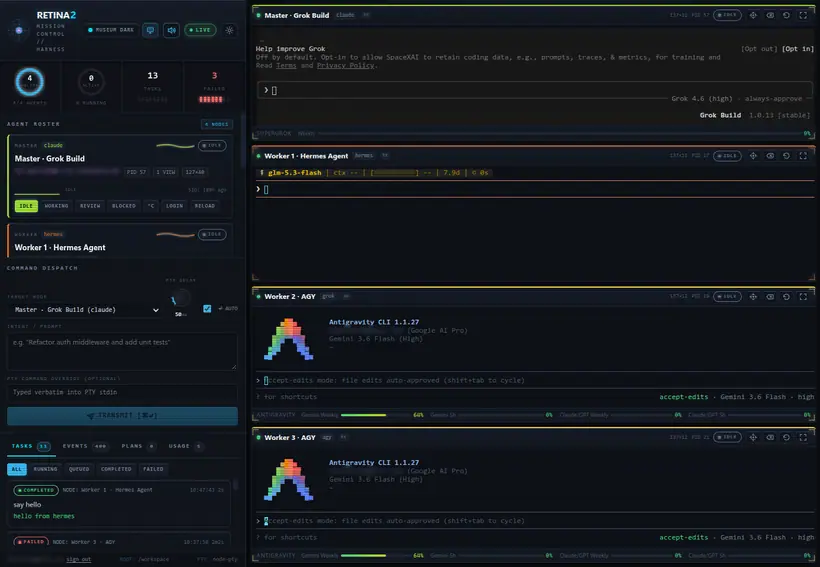Uncheck the Auto checkbox
The width and height of the screenshot is (820, 567).
[x=207, y=309]
